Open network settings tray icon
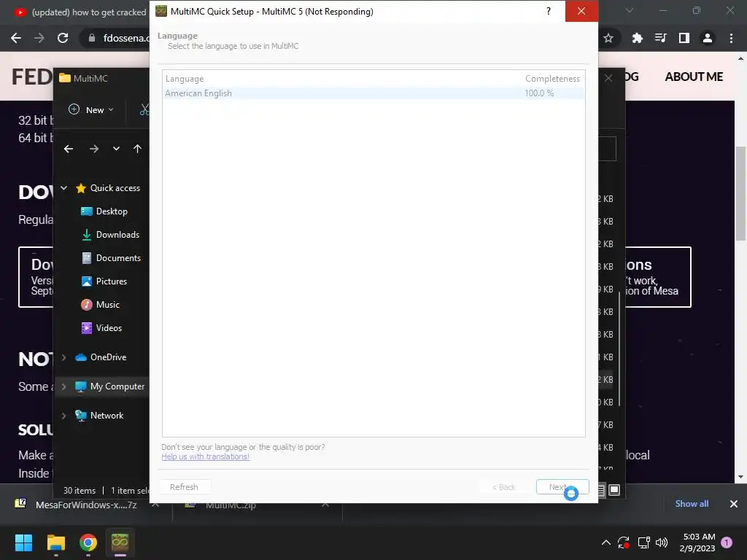 click(643, 542)
